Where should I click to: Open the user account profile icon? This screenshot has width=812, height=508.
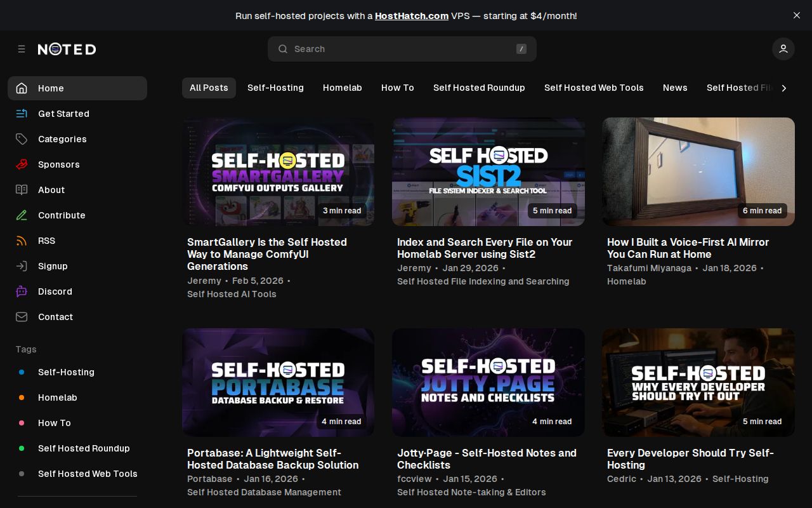[x=783, y=49]
